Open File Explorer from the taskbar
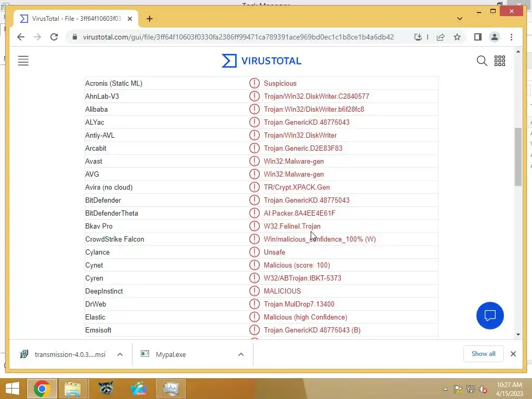 (73, 389)
